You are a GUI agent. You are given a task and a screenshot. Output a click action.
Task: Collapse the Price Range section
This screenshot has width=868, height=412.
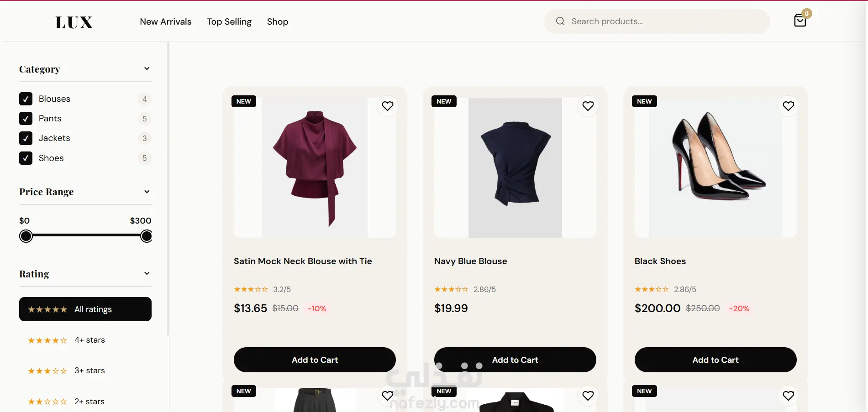[147, 192]
